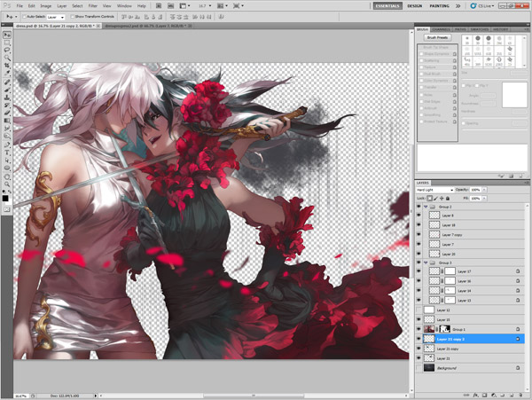Open the CS Live dropdown
The image size is (532, 400).
[482, 6]
